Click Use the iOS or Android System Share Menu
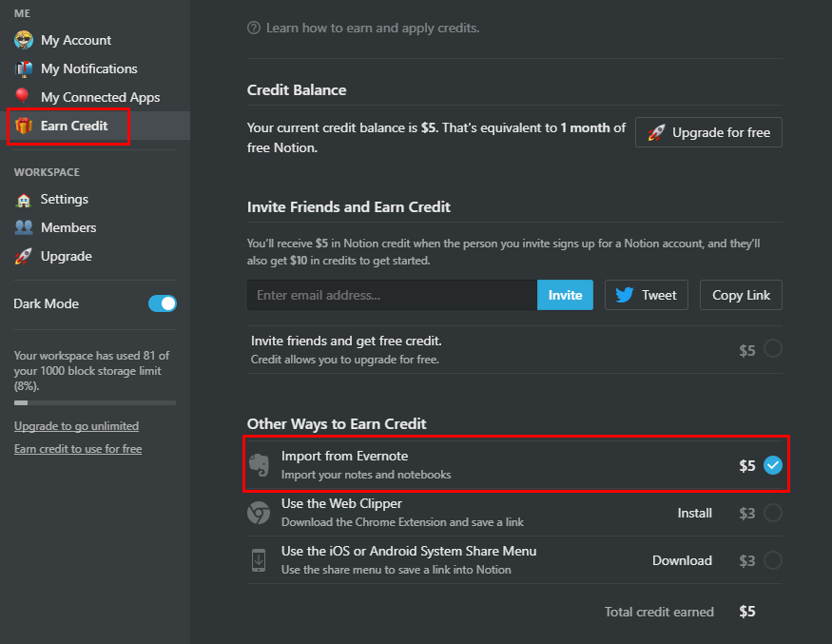Viewport: 832px width, 644px height. point(409,551)
